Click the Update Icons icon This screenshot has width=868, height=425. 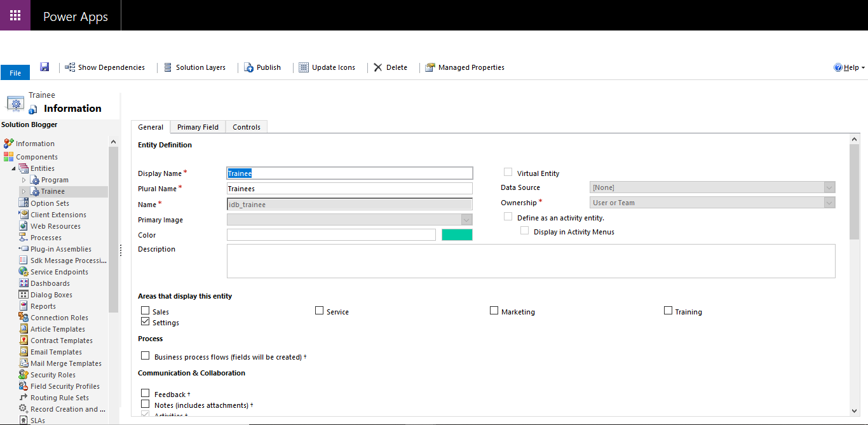(x=304, y=67)
